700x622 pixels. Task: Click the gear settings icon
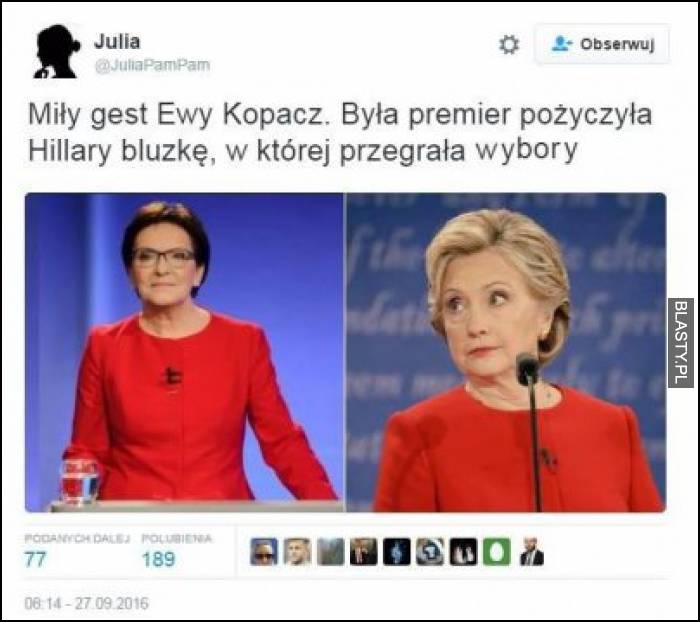tap(509, 45)
